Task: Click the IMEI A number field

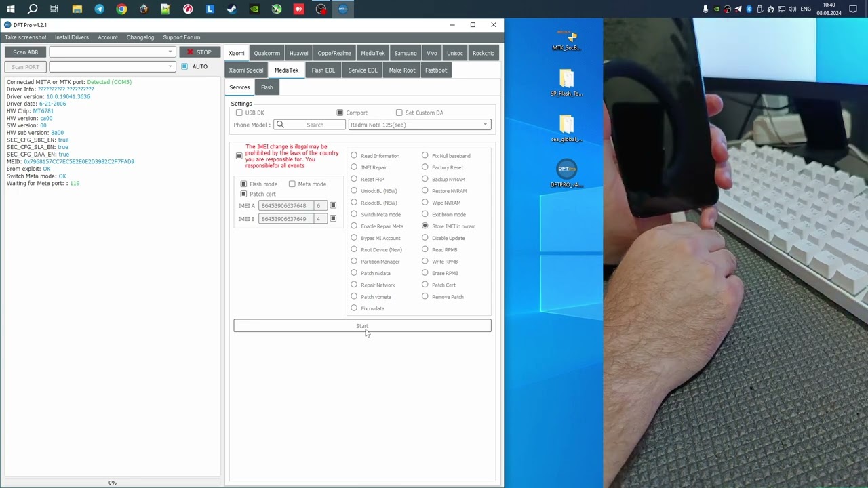Action: click(285, 205)
